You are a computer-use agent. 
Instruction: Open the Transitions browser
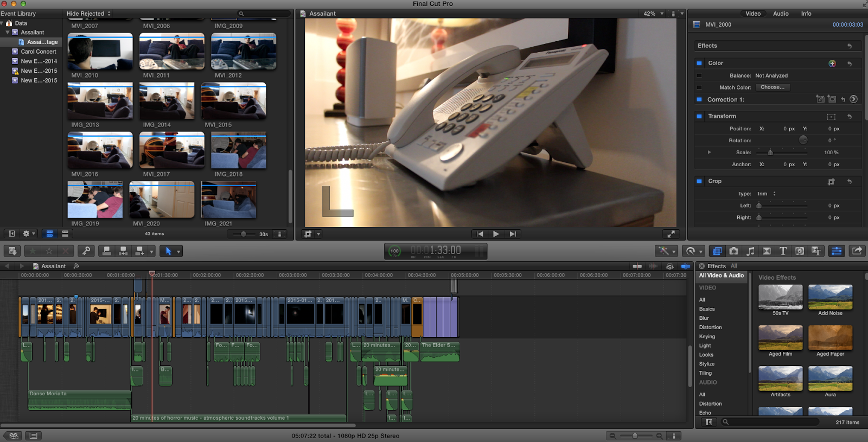tap(767, 251)
